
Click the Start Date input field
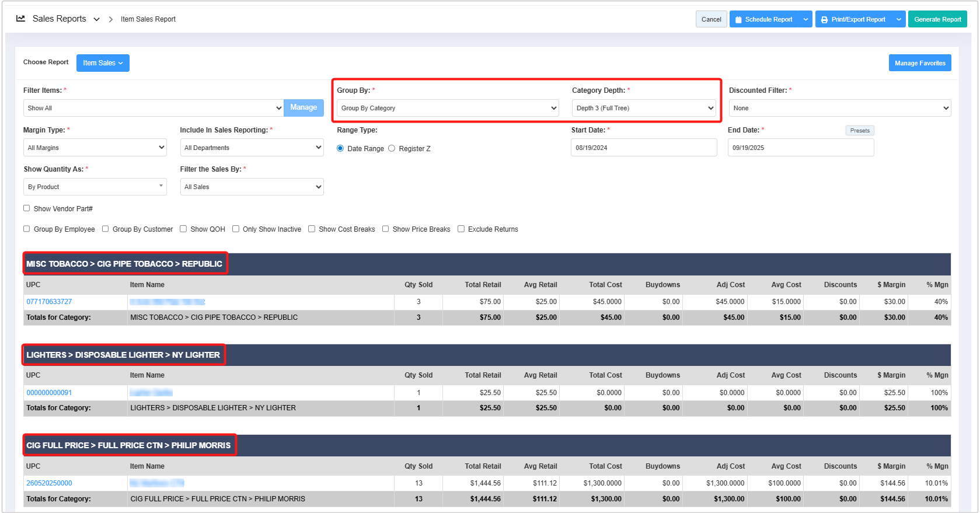643,148
